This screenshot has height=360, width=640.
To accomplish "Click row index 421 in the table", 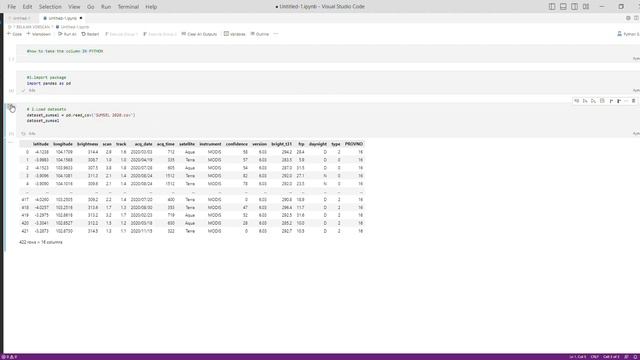I will click(x=25, y=231).
